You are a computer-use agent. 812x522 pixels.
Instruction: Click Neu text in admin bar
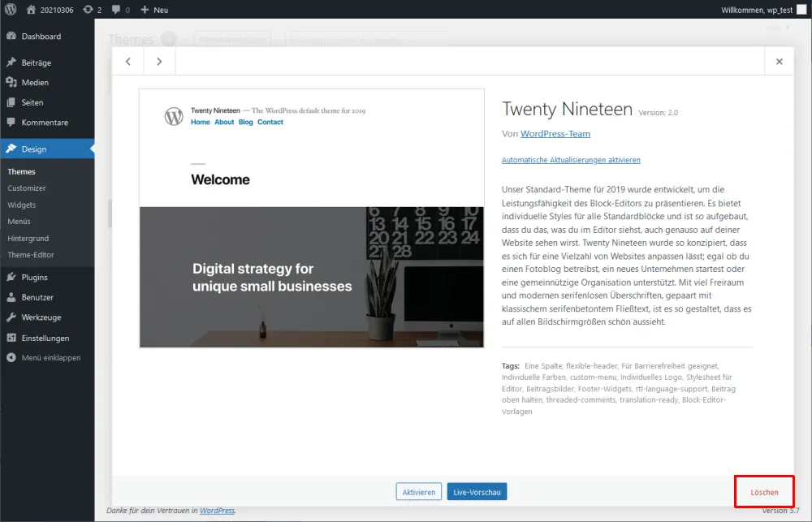click(161, 10)
